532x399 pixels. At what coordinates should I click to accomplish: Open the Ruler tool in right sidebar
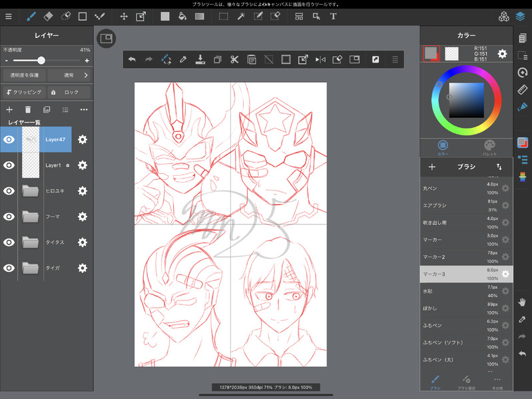coord(523,89)
